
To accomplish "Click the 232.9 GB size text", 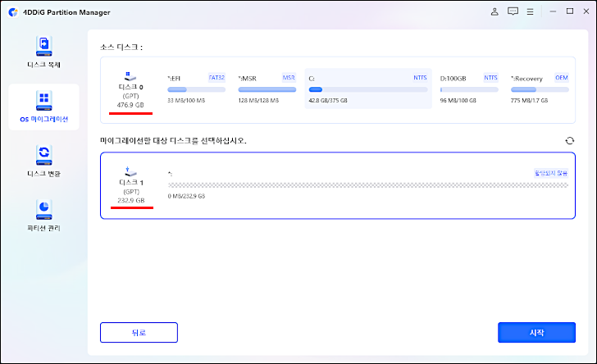I will 131,201.
